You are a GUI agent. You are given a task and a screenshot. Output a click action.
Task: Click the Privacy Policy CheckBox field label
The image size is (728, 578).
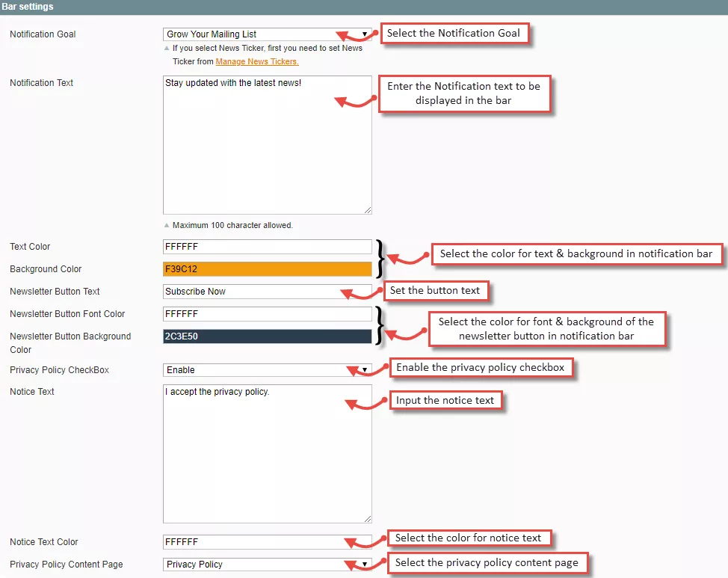point(59,370)
